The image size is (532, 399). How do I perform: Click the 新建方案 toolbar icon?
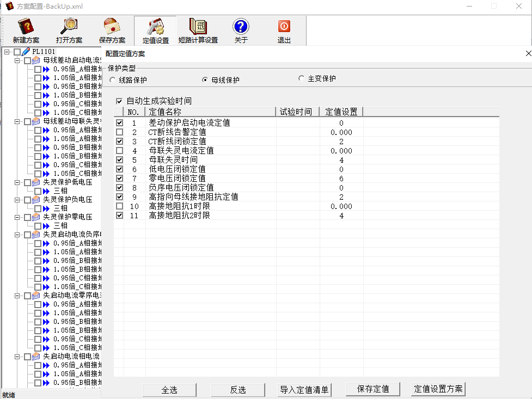26,27
